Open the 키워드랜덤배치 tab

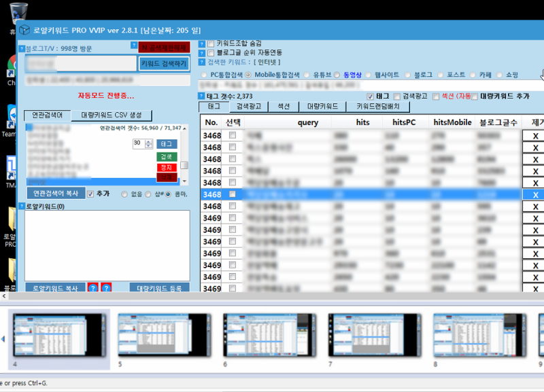(378, 107)
